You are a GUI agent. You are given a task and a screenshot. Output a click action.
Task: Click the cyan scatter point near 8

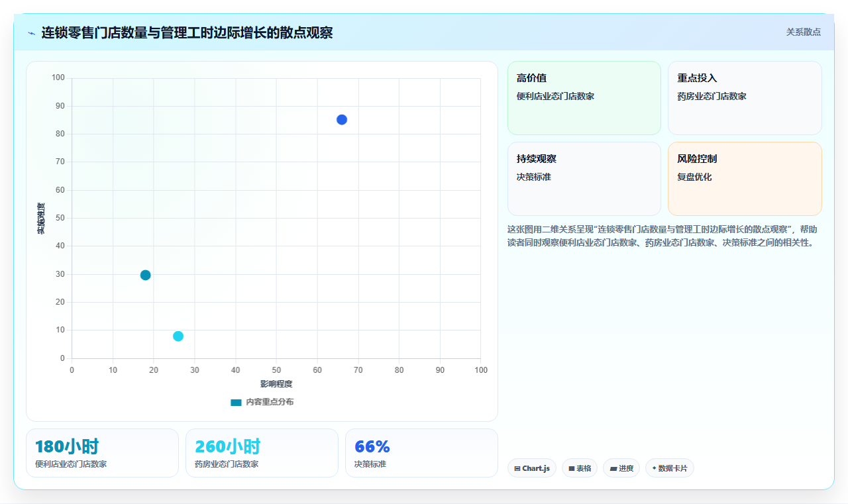(178, 336)
